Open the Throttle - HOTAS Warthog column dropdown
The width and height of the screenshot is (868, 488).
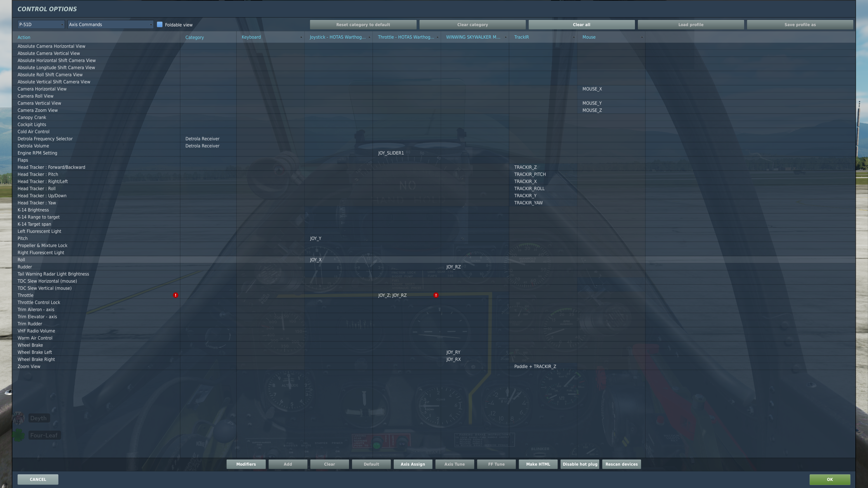(437, 37)
